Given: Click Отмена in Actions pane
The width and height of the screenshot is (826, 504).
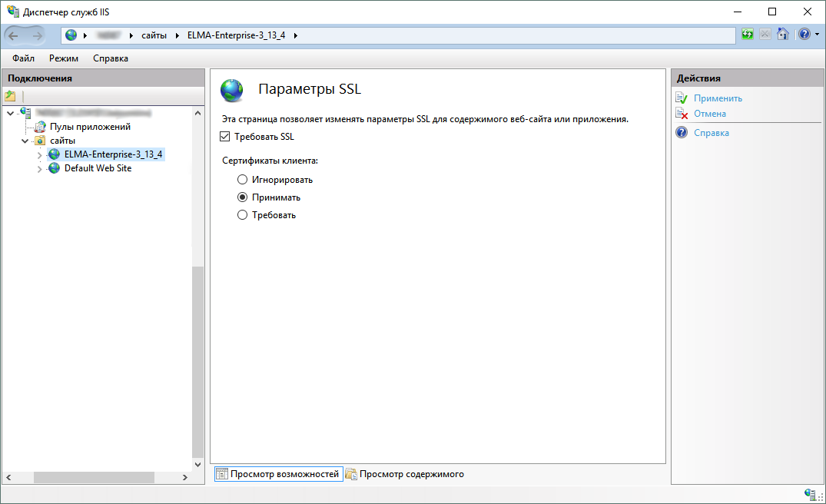Looking at the screenshot, I should [709, 114].
